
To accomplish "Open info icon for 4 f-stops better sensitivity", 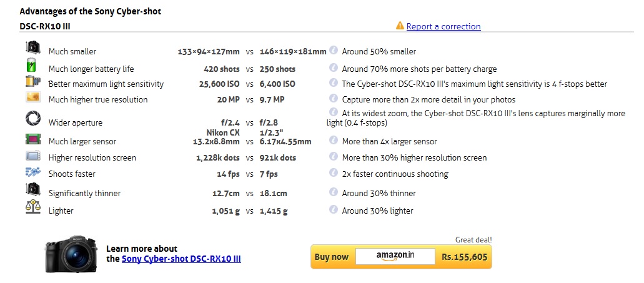I will tap(334, 82).
